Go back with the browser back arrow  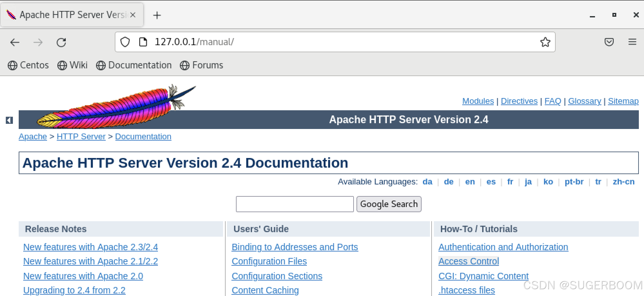click(15, 42)
